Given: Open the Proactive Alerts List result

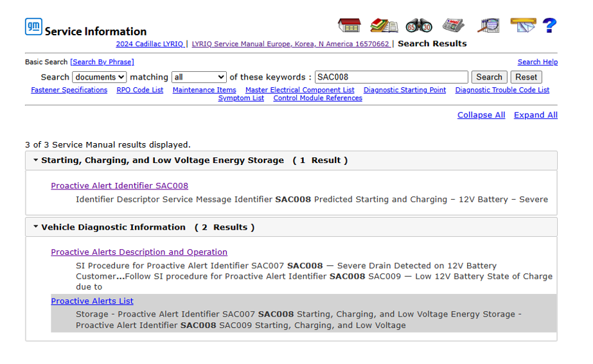Looking at the screenshot, I should 92,301.
